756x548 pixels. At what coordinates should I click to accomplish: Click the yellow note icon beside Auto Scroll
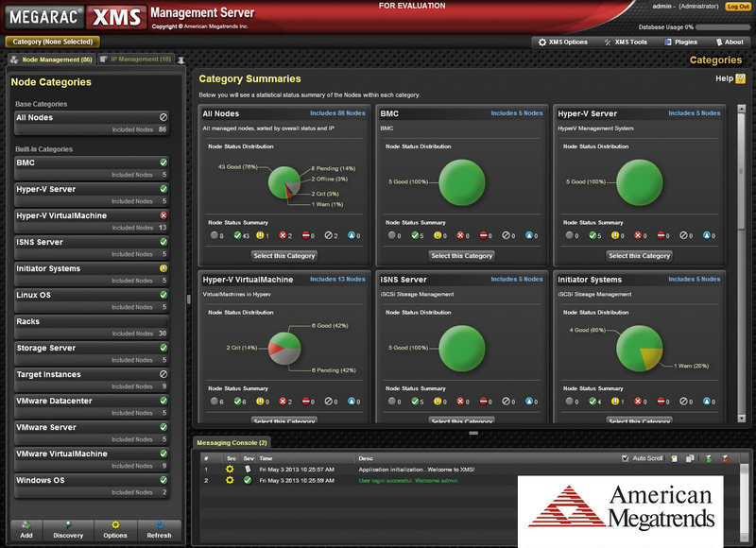point(674,458)
